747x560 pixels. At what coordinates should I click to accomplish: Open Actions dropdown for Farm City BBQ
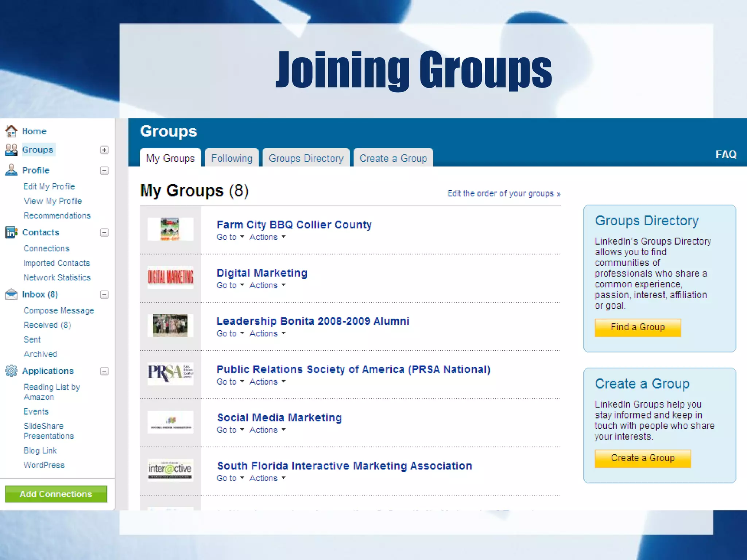pyautogui.click(x=267, y=237)
